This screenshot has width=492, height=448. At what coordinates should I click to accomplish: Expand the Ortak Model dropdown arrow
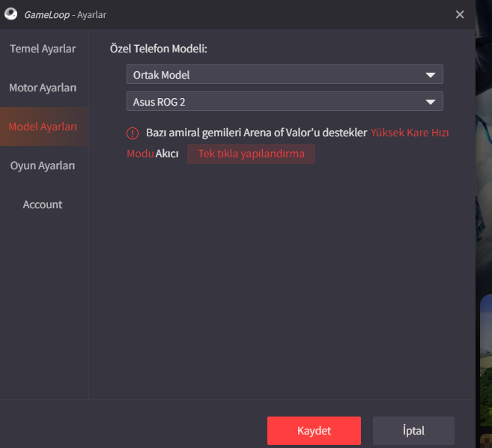pyautogui.click(x=430, y=75)
